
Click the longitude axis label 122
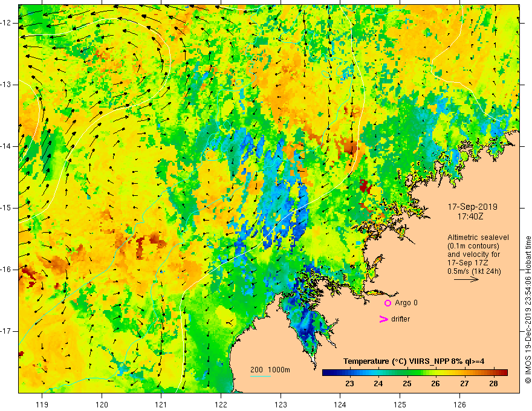(221, 404)
